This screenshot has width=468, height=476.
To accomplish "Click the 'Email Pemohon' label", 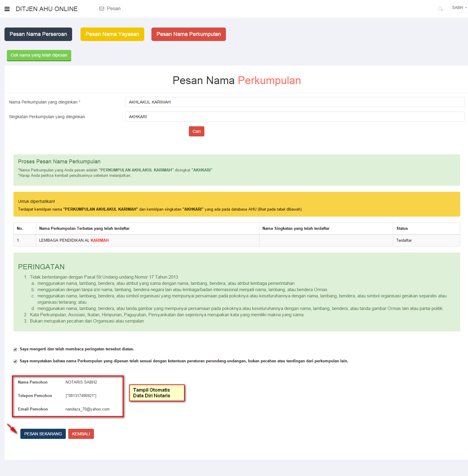I will pyautogui.click(x=33, y=409).
